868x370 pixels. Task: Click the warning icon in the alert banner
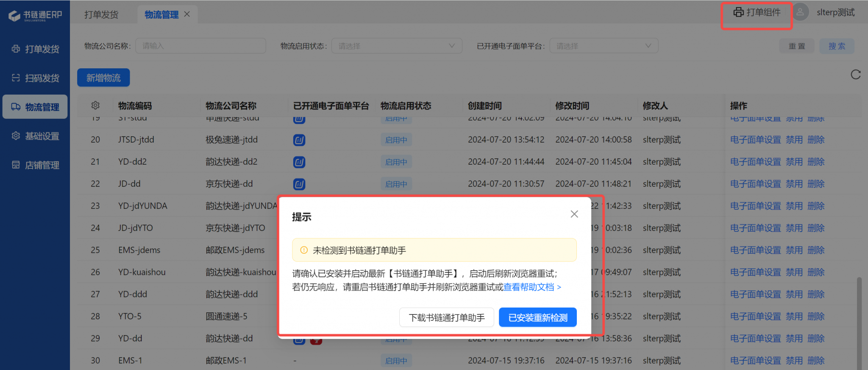coord(304,250)
